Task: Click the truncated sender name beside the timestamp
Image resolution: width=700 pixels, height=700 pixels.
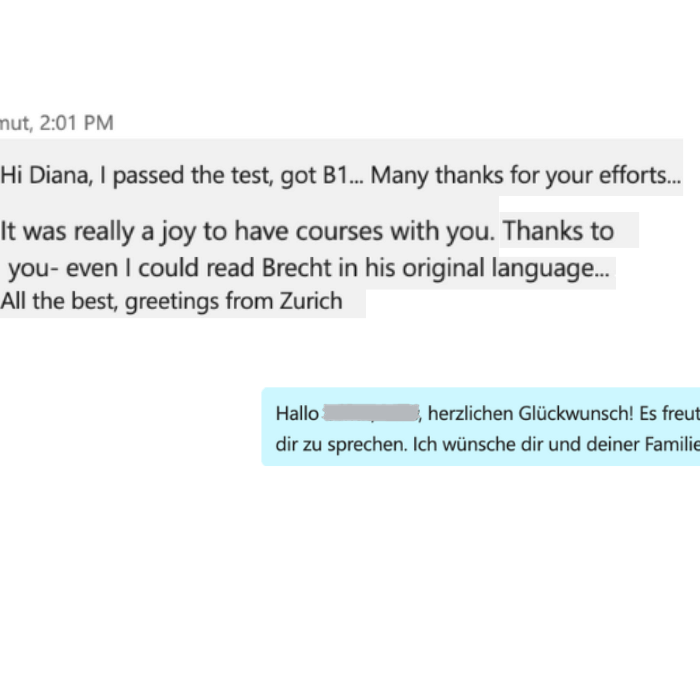Action: point(14,123)
